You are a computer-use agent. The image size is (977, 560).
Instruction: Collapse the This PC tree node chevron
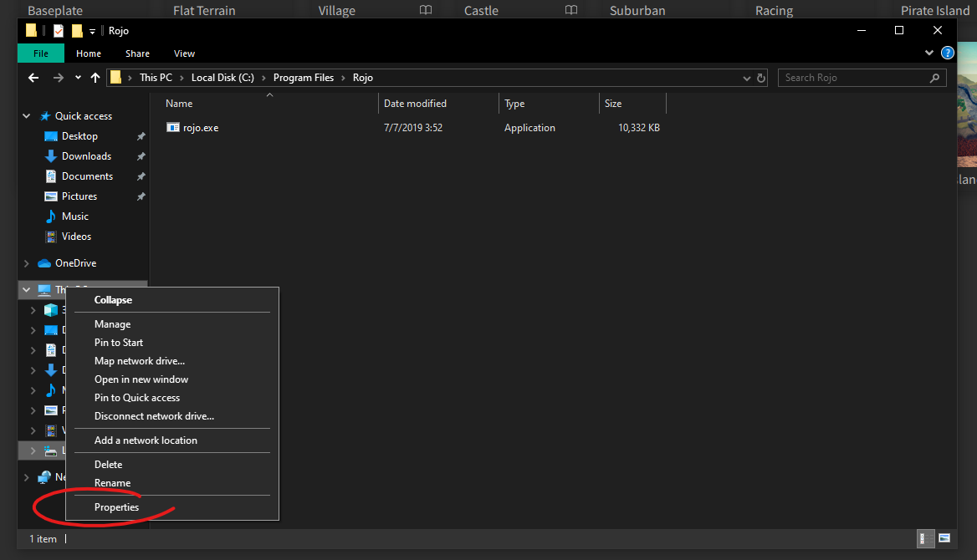pyautogui.click(x=26, y=290)
